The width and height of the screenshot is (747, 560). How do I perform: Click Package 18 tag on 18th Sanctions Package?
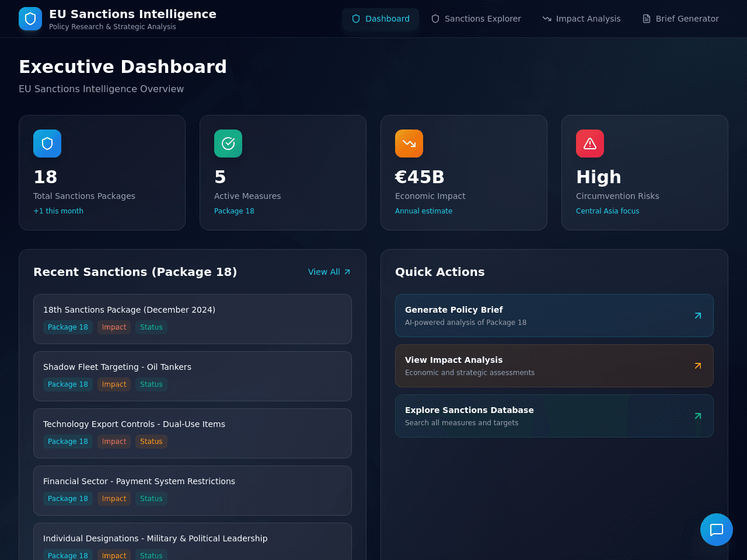coord(68,327)
